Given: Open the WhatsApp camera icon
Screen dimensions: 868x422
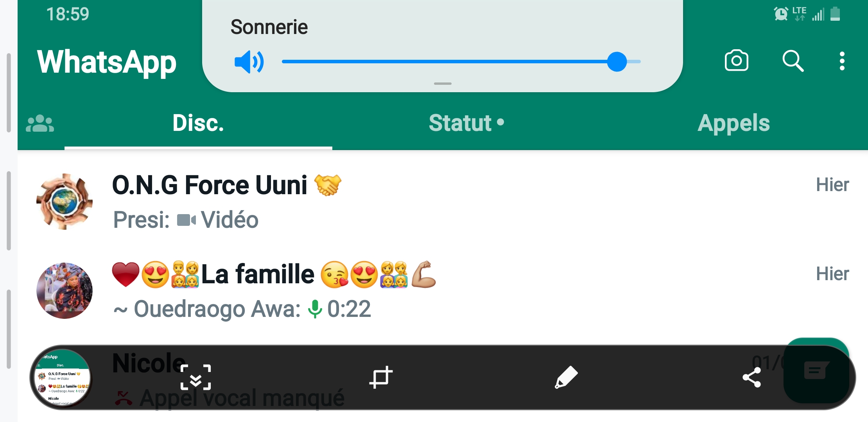Looking at the screenshot, I should [736, 61].
